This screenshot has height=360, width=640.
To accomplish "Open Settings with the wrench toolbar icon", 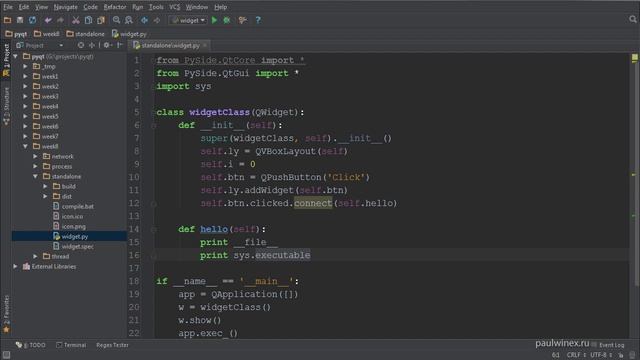I will click(x=243, y=20).
